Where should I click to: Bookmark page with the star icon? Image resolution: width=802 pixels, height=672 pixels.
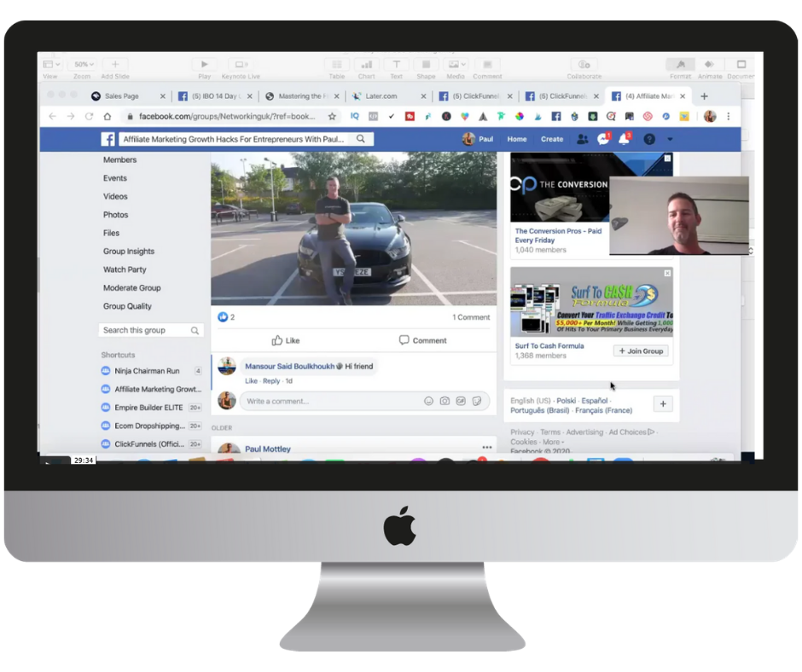pyautogui.click(x=332, y=117)
